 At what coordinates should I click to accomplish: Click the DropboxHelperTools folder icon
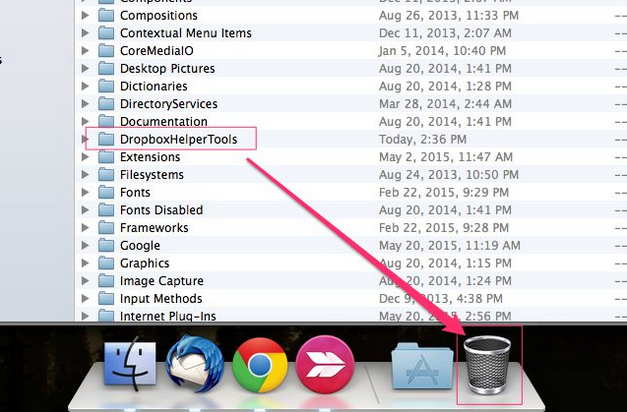point(106,139)
